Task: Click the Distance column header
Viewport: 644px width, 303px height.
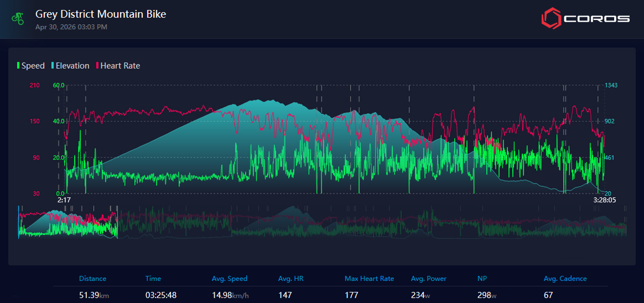Action: point(93,278)
